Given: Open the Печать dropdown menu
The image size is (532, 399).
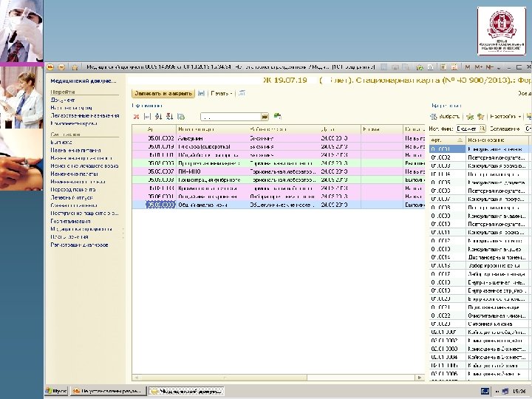Looking at the screenshot, I should 222,94.
